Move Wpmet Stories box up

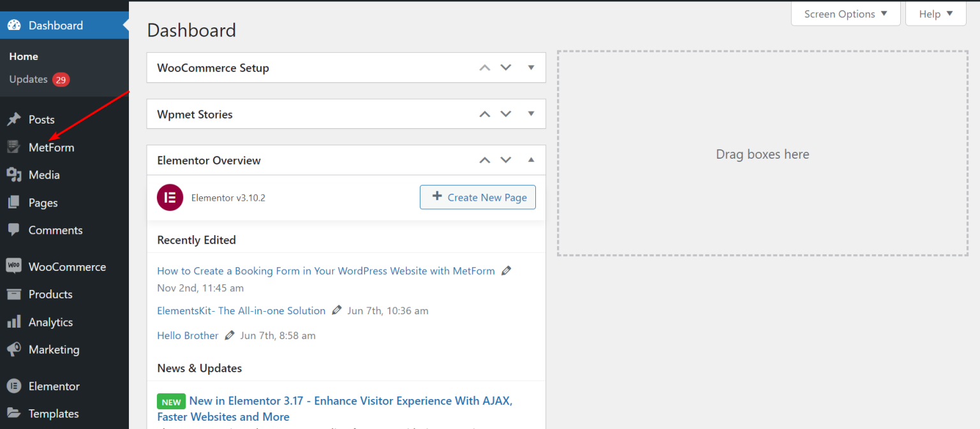coord(485,114)
